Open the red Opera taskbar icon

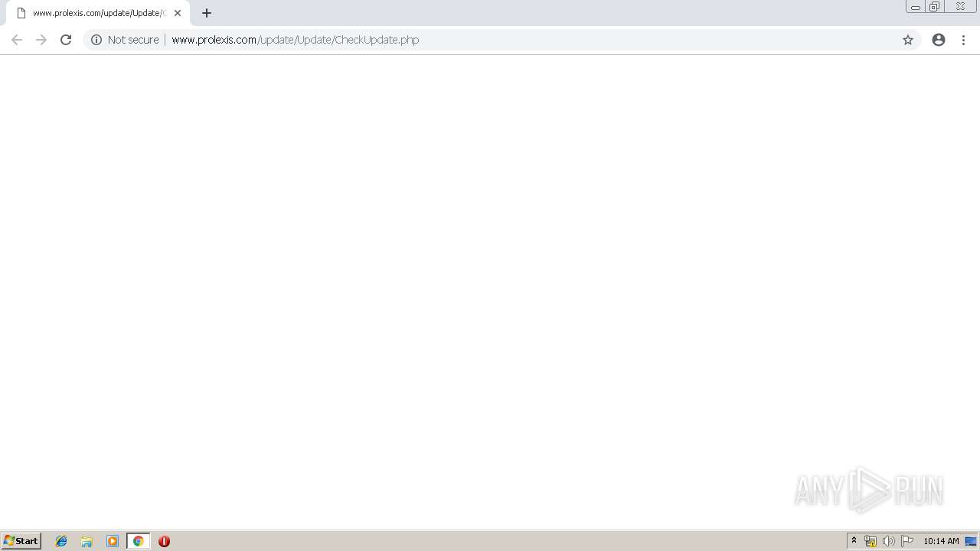pyautogui.click(x=164, y=541)
